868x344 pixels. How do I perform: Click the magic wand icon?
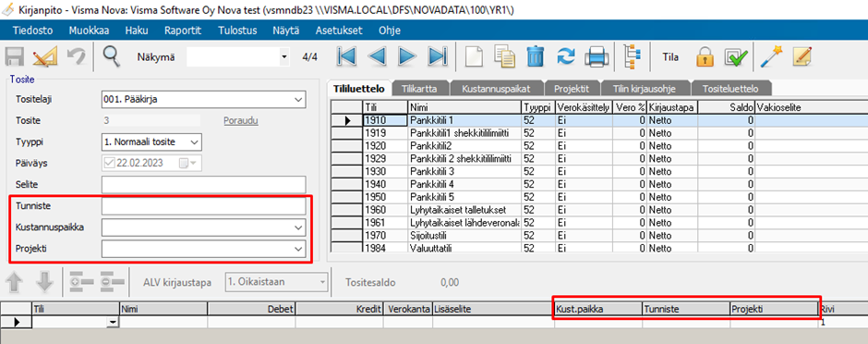tap(771, 56)
